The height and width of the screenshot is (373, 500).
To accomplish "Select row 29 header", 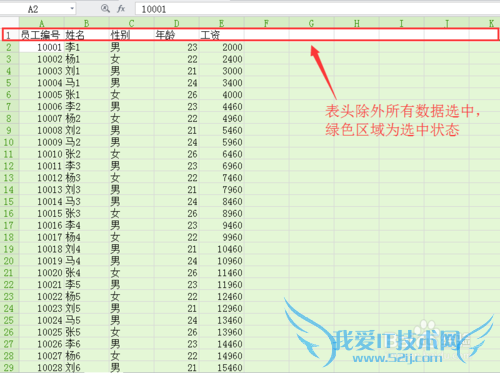I will [x=9, y=368].
